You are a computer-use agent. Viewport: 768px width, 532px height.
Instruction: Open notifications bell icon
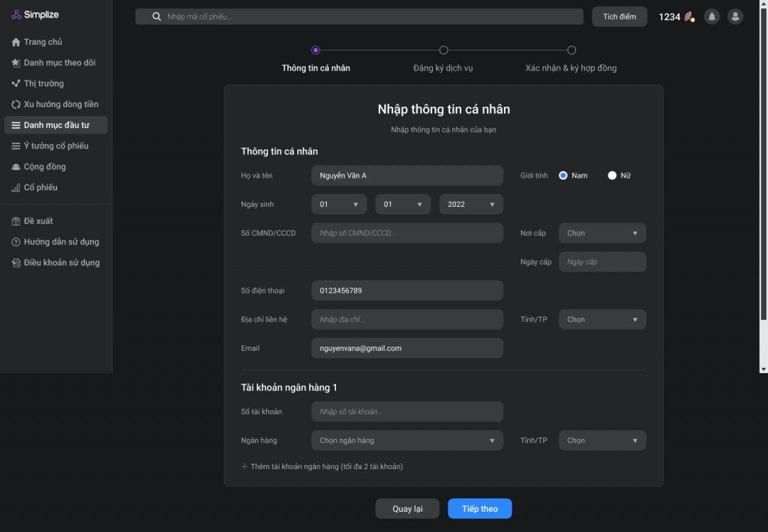(712, 16)
